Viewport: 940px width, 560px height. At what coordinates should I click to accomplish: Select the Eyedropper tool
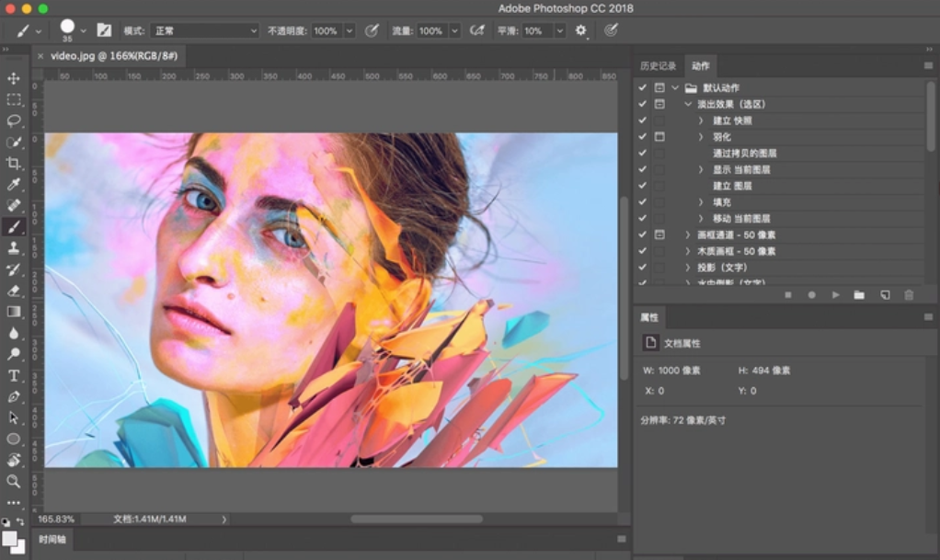point(14,184)
